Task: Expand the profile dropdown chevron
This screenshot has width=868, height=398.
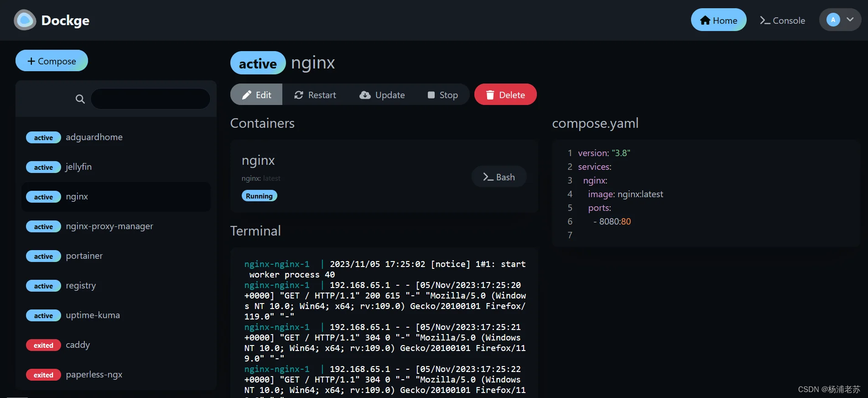Action: [x=850, y=20]
